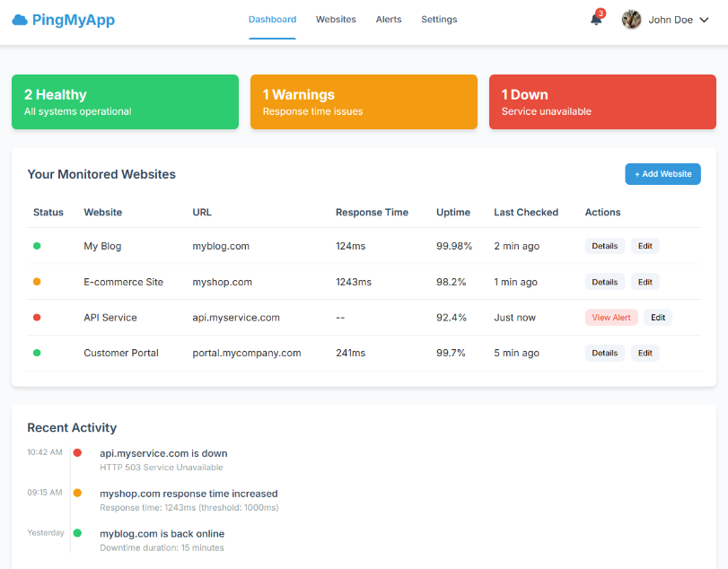Click the orange status dot for E-commerce Site
This screenshot has width=728, height=569.
[x=37, y=282]
